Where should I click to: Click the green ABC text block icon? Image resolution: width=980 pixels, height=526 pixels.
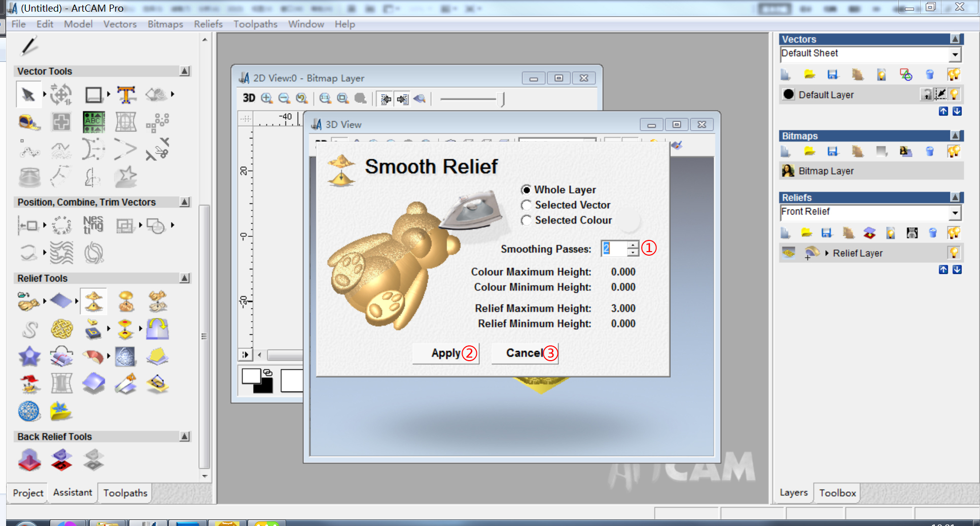pos(94,122)
